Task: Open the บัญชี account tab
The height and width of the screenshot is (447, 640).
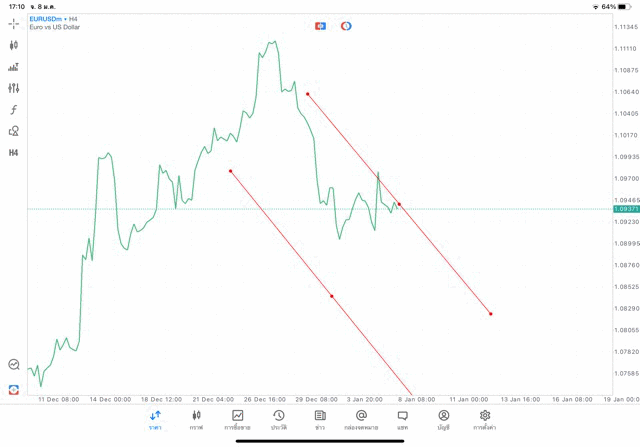Action: coord(443,420)
